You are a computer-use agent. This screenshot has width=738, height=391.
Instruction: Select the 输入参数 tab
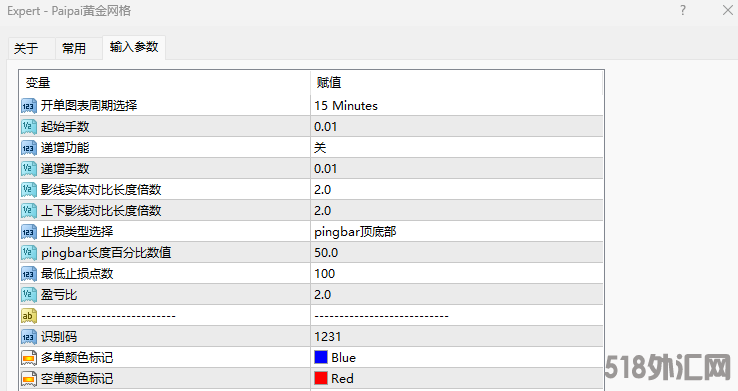134,47
